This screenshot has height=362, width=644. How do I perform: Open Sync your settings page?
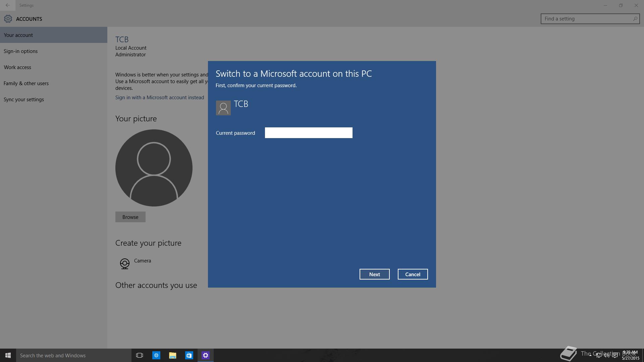[54, 99]
